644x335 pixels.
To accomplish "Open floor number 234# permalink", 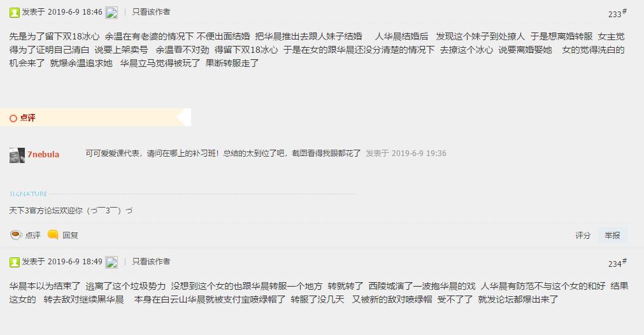I will click(617, 263).
